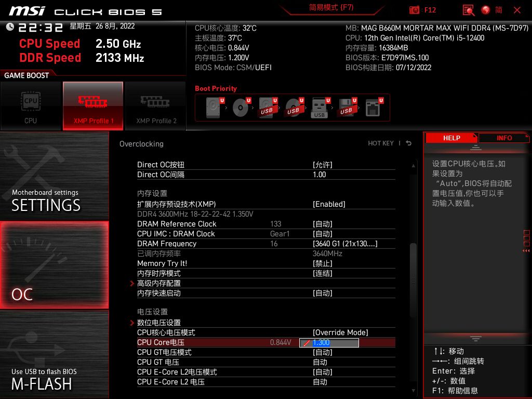Click the Overclocking page title
Viewport: 532px width, 399px height.
pos(141,144)
